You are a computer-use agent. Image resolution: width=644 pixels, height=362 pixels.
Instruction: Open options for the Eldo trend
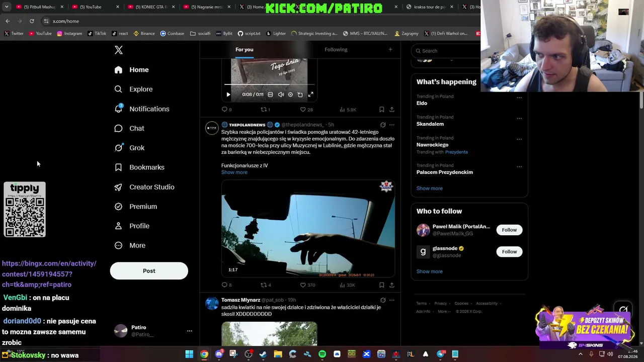point(519,98)
